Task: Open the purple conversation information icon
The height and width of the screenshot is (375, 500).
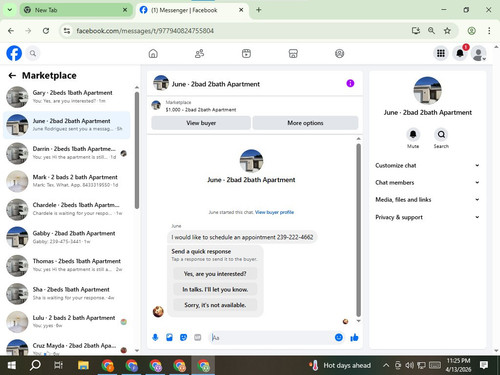Action: [350, 83]
